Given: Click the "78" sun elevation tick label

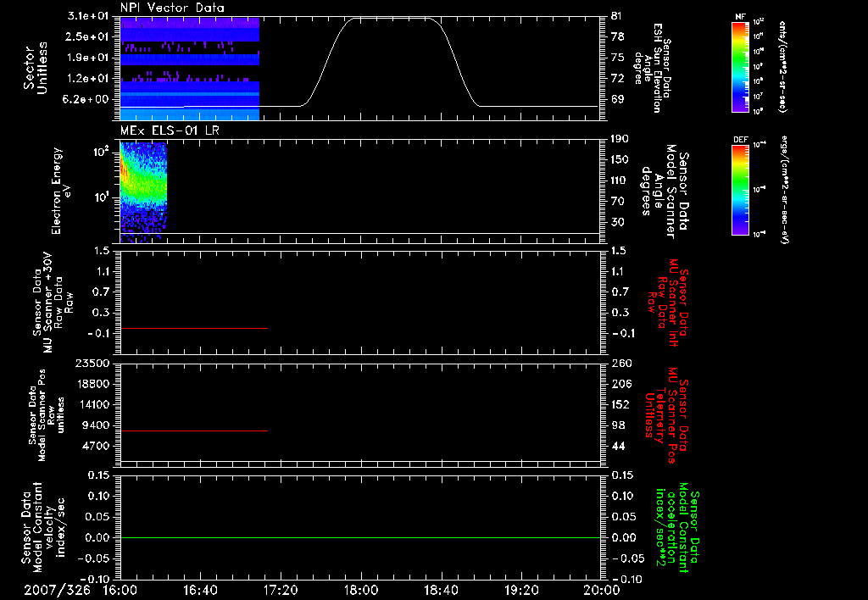Looking at the screenshot, I should tap(617, 36).
